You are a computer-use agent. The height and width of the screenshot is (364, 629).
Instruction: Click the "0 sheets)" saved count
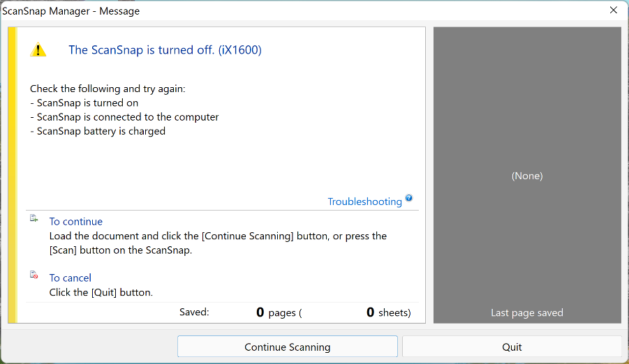[x=389, y=312]
